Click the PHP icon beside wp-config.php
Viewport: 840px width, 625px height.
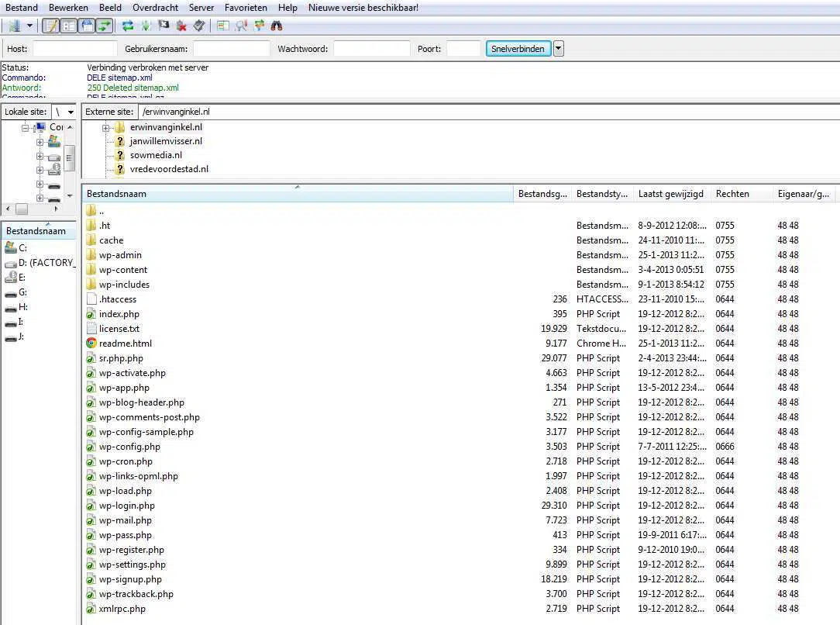pos(91,447)
